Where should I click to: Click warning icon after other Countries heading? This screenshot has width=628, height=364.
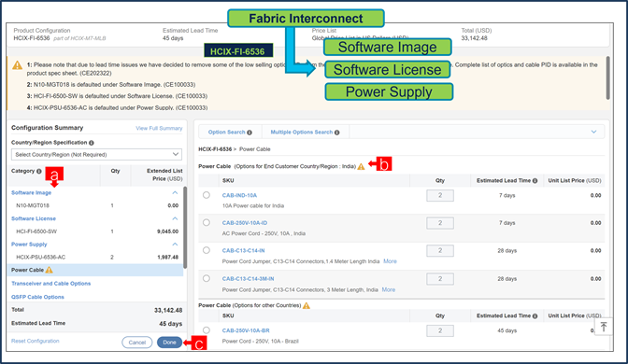tap(307, 305)
